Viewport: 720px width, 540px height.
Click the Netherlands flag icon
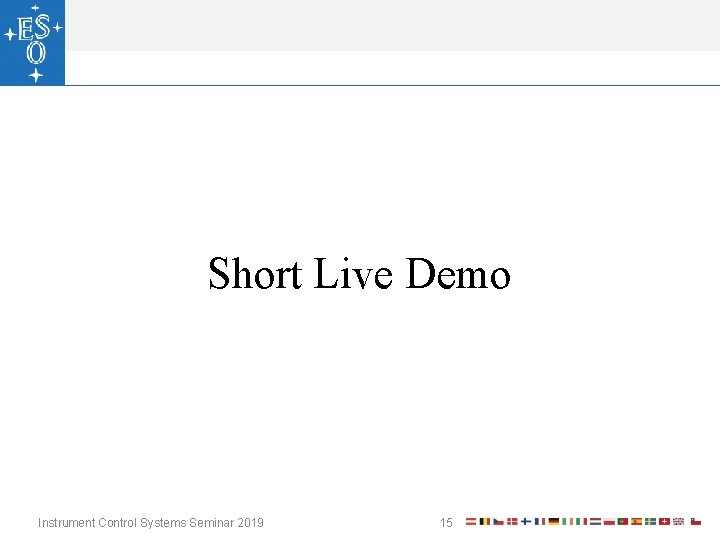596,521
